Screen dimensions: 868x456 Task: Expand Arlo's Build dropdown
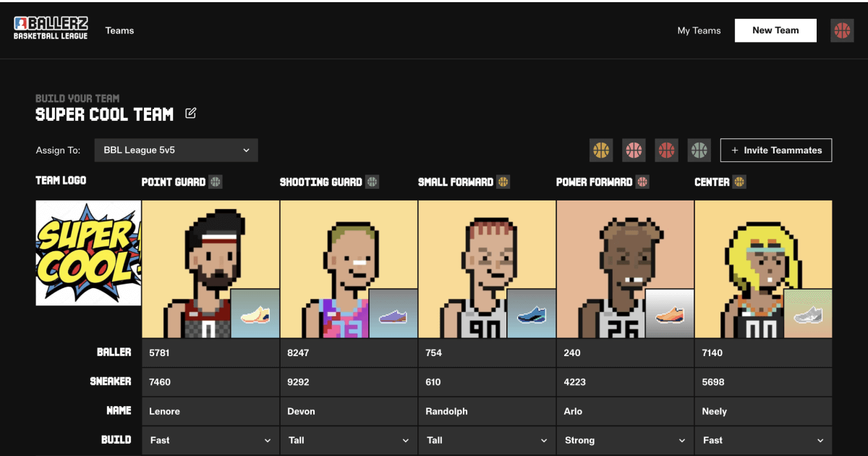click(625, 440)
